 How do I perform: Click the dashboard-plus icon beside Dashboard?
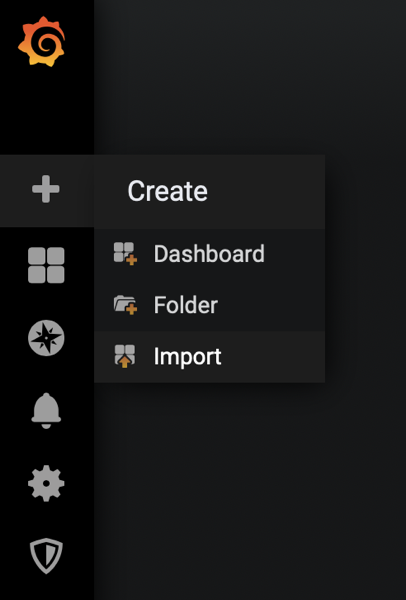(x=125, y=253)
